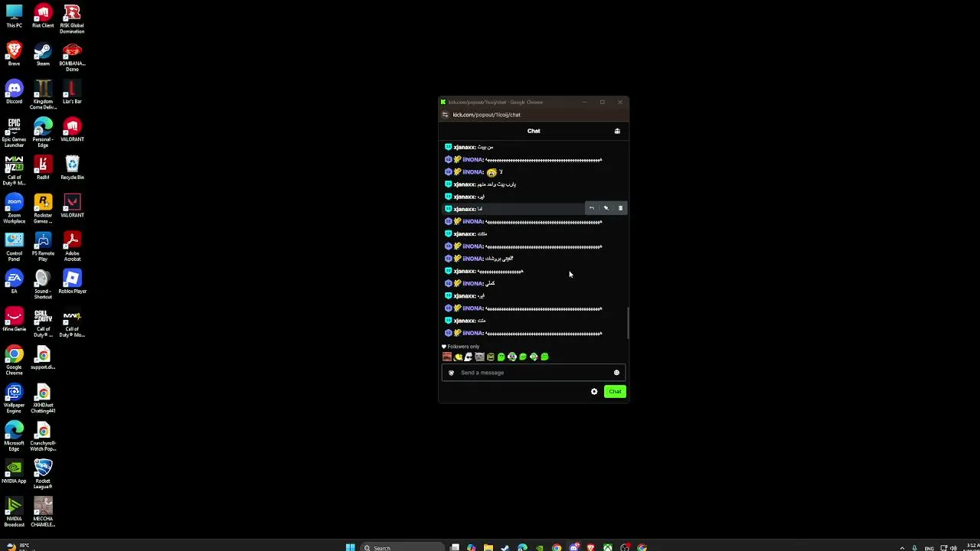Open chat gift shop icon in header

617,131
